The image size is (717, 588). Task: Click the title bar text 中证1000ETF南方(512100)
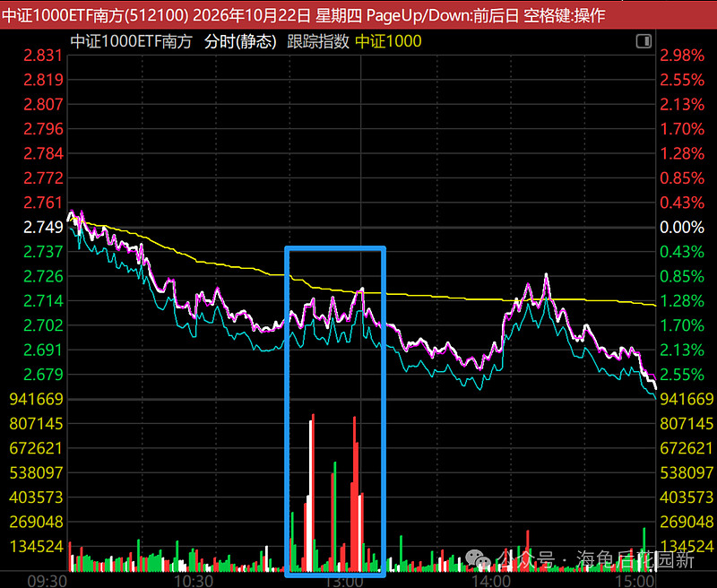(95, 15)
